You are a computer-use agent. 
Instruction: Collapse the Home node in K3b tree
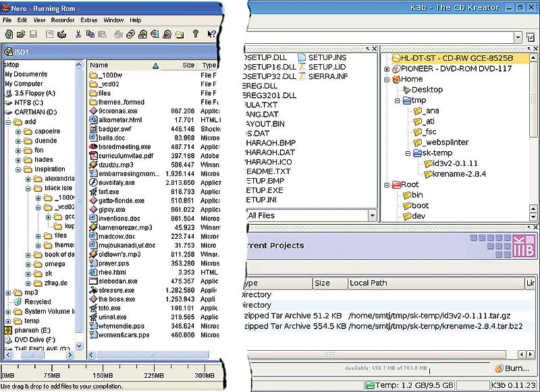387,80
